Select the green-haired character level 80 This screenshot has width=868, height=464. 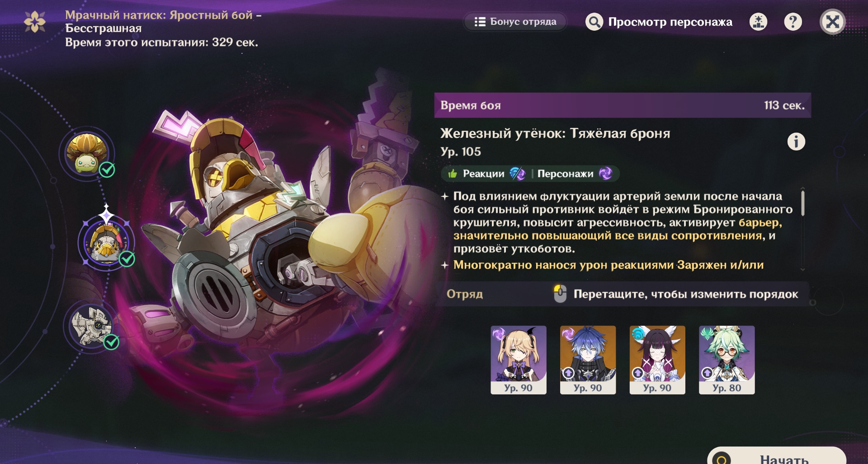[x=726, y=360]
